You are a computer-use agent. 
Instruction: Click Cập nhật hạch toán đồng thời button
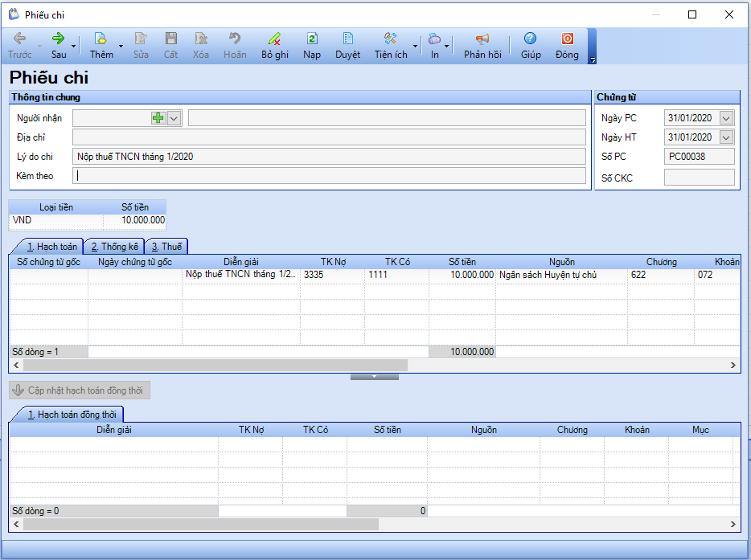click(x=80, y=390)
